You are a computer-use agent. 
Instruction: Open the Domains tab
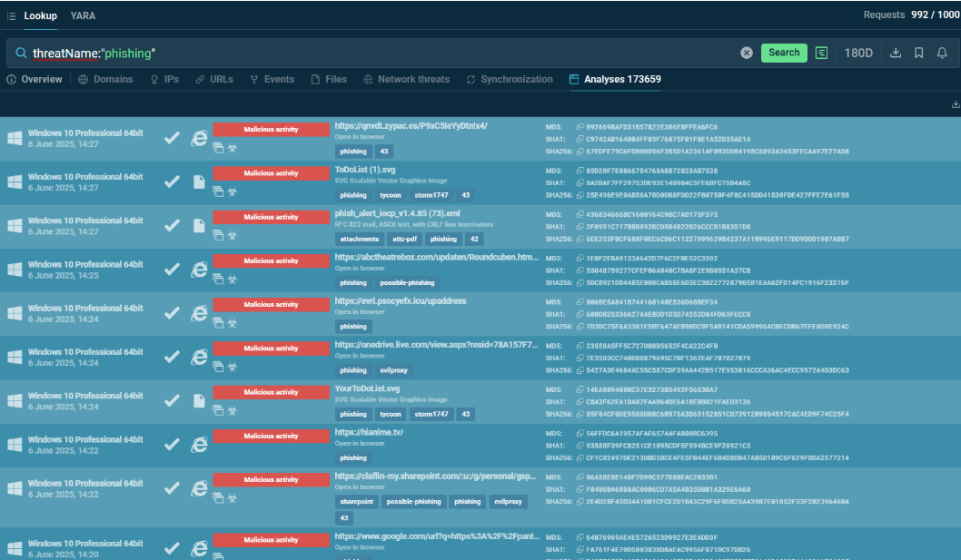[x=105, y=79]
